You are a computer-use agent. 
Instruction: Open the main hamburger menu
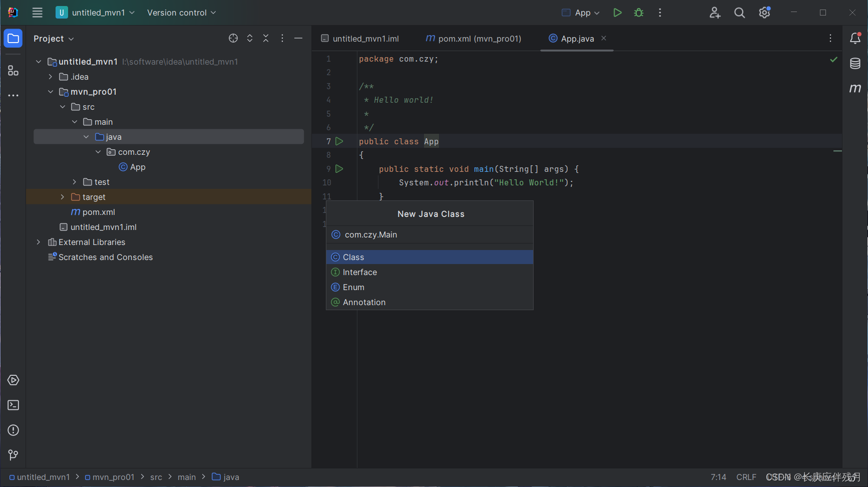click(x=37, y=13)
